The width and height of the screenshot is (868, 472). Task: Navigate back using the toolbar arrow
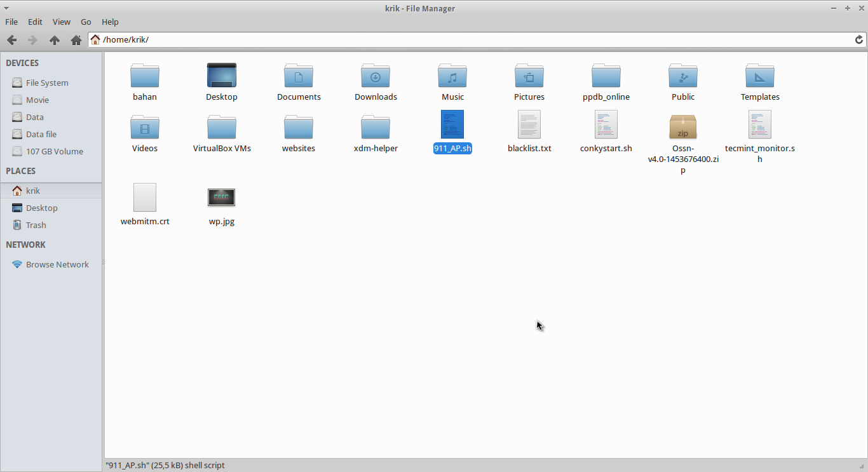tap(11, 39)
